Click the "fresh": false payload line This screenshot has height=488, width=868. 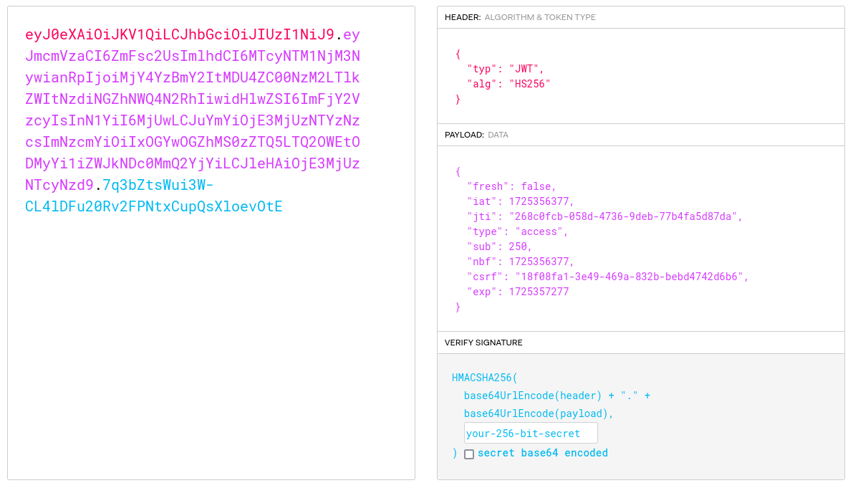(x=511, y=186)
